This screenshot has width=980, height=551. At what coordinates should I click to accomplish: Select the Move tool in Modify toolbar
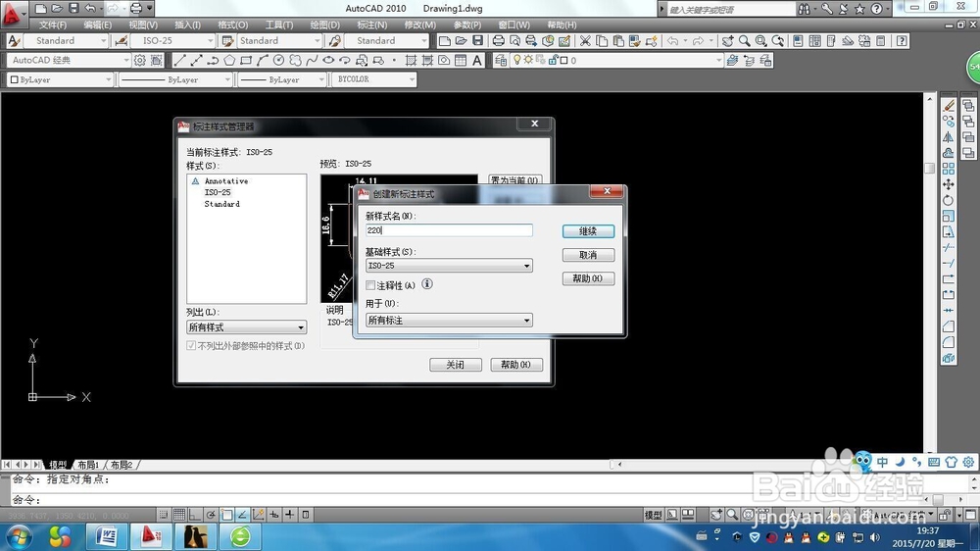949,184
